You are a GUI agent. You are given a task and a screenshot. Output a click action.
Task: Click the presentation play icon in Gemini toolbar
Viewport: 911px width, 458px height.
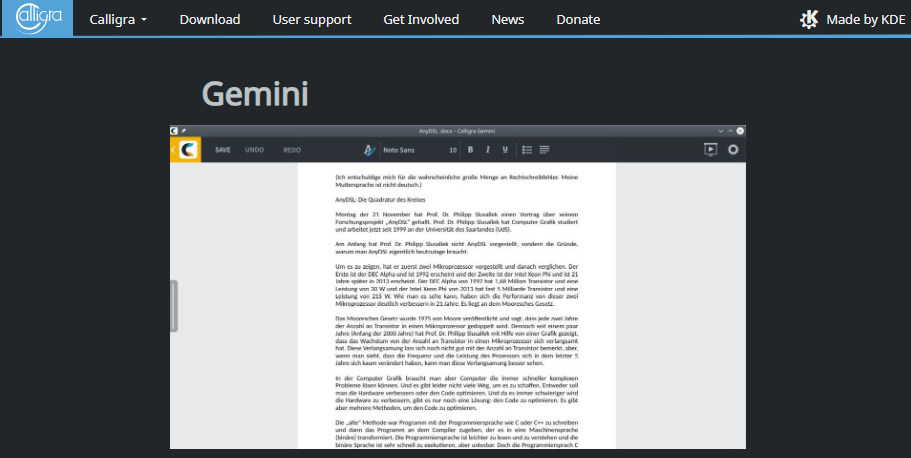tap(711, 150)
